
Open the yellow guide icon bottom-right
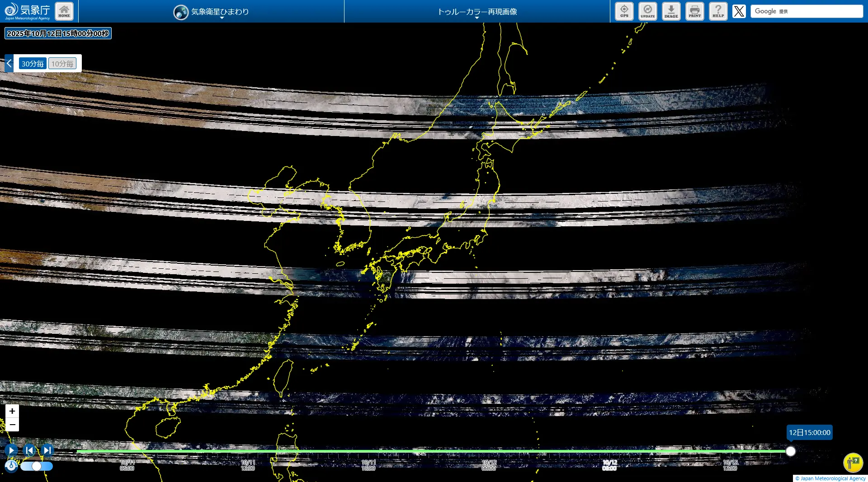[x=853, y=462]
